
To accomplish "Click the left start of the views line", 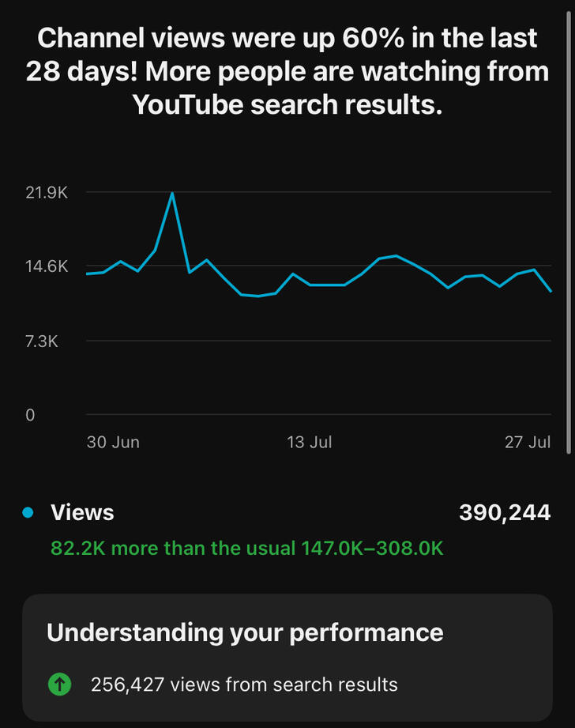I will [x=87, y=273].
